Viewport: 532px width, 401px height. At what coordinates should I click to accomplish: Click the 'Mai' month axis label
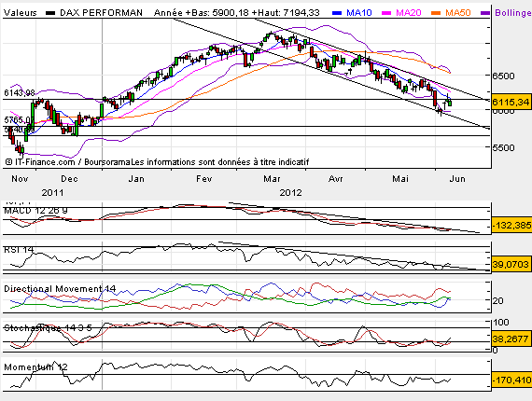(x=400, y=179)
